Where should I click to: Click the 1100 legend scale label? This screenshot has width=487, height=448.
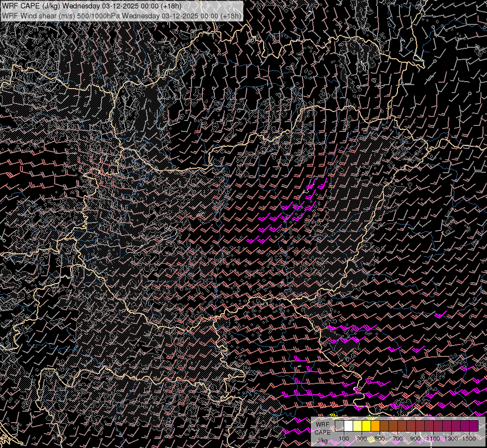[x=433, y=439]
